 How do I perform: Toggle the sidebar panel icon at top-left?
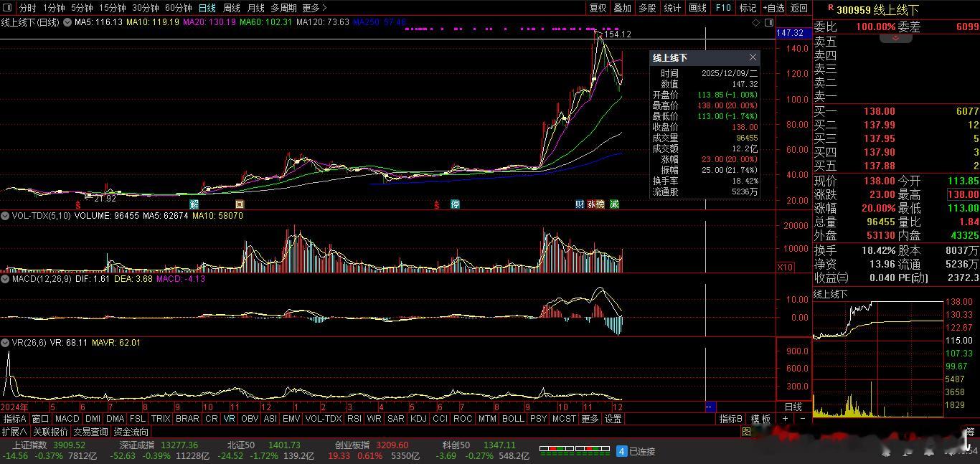pos(9,8)
